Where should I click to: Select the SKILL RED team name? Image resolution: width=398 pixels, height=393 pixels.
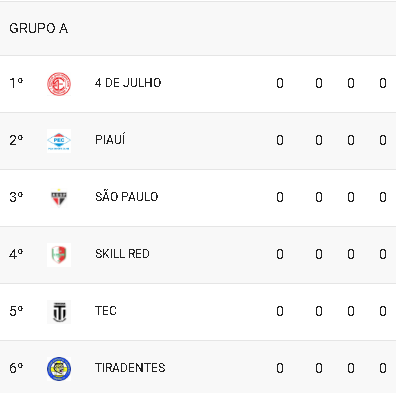[122, 254]
